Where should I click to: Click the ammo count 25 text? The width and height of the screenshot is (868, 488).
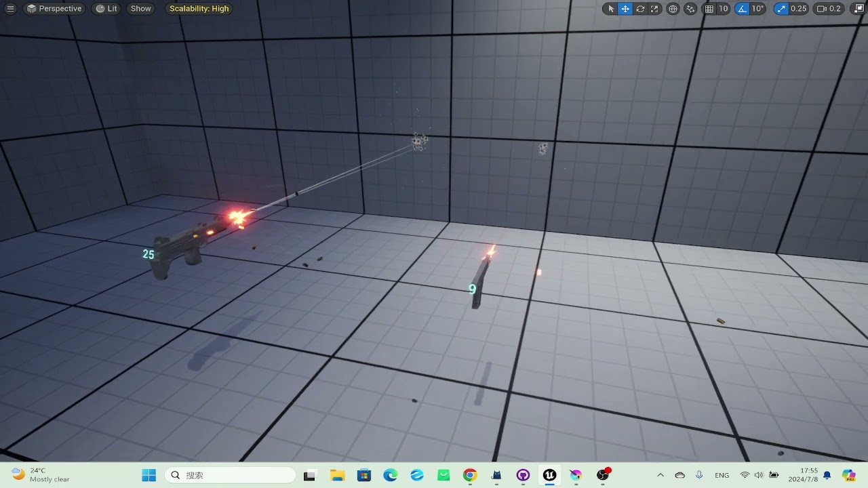pyautogui.click(x=149, y=255)
